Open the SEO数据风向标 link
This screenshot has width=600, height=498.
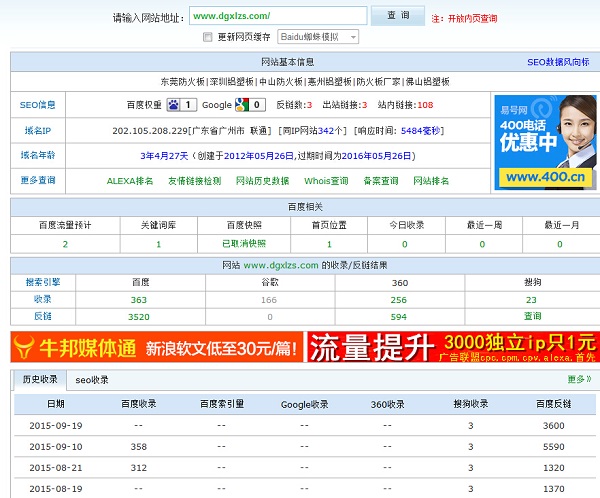560,62
